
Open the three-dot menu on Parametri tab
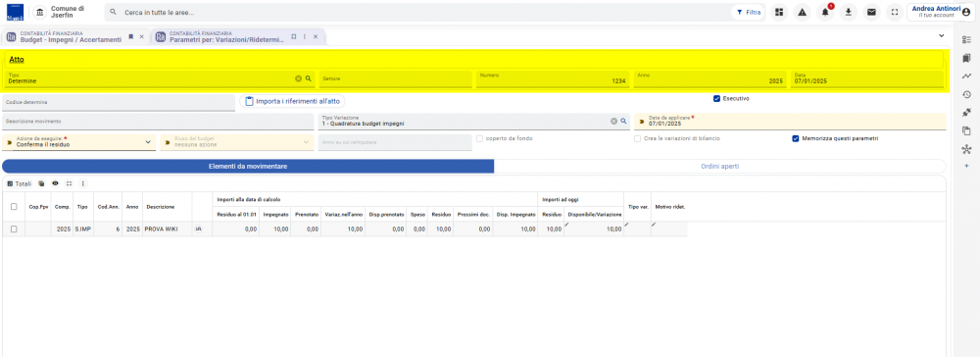click(305, 37)
